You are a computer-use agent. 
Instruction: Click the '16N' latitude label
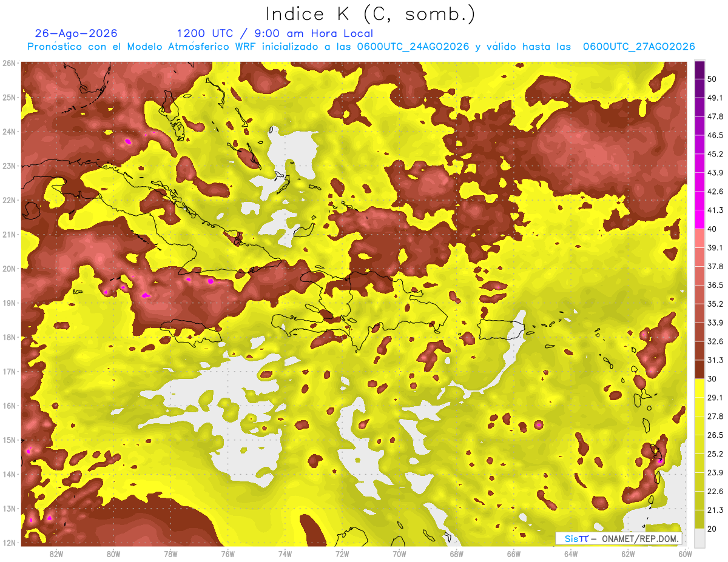(10, 406)
